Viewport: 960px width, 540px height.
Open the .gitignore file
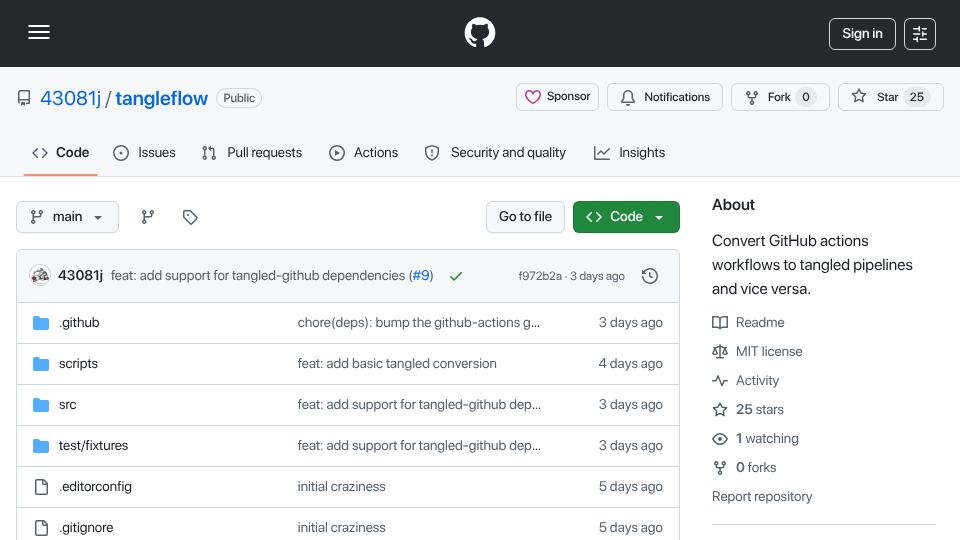86,528
